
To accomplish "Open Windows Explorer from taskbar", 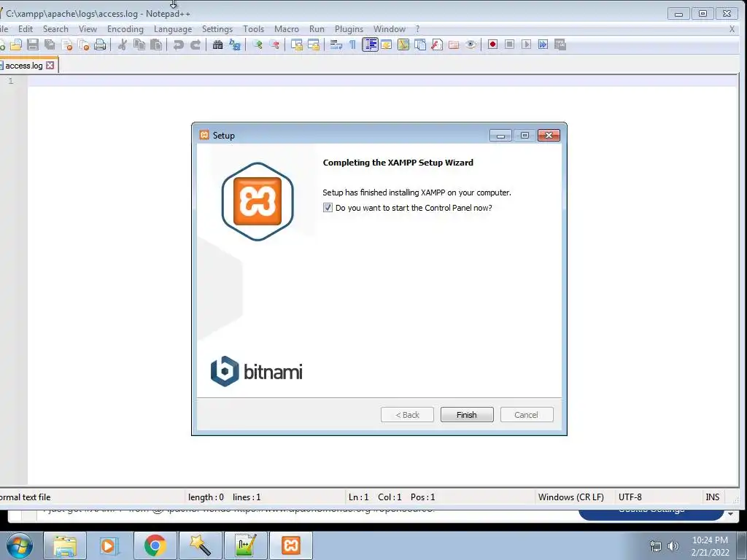I will 65,545.
